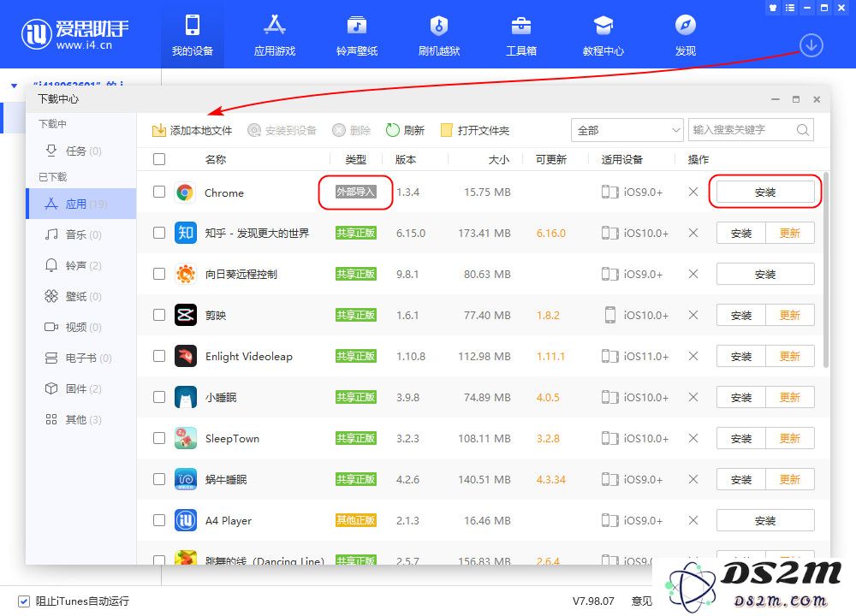Open the 工具箱 tab

click(x=520, y=35)
